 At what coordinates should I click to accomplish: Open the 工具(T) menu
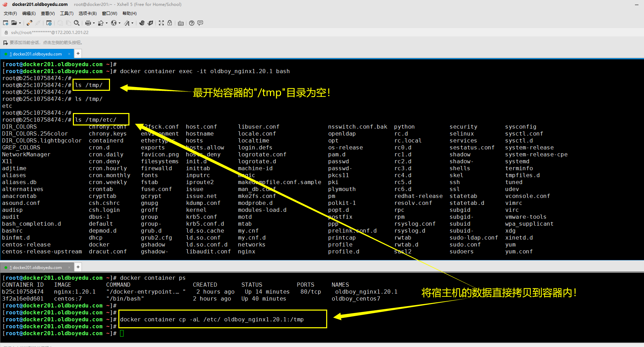click(67, 14)
